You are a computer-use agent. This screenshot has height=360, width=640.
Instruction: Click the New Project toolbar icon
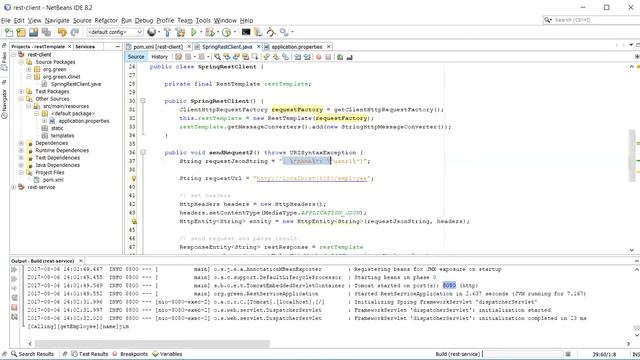click(x=21, y=32)
